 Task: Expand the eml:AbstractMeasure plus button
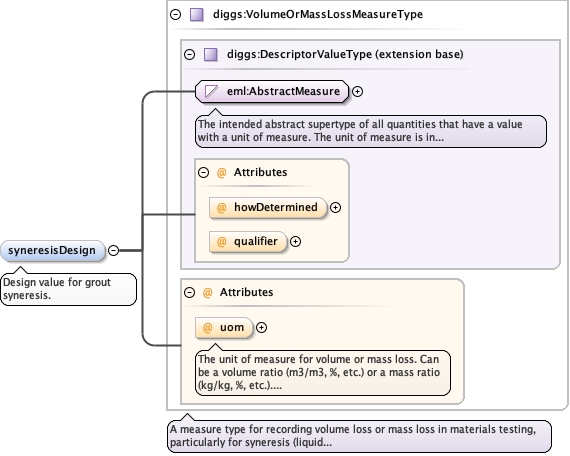click(357, 91)
